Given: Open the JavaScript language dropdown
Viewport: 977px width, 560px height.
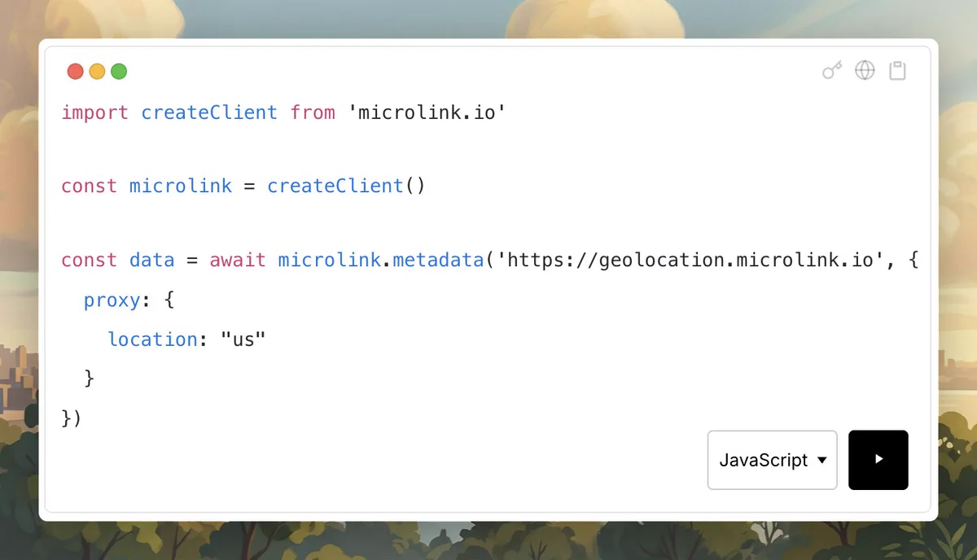Looking at the screenshot, I should coord(773,460).
